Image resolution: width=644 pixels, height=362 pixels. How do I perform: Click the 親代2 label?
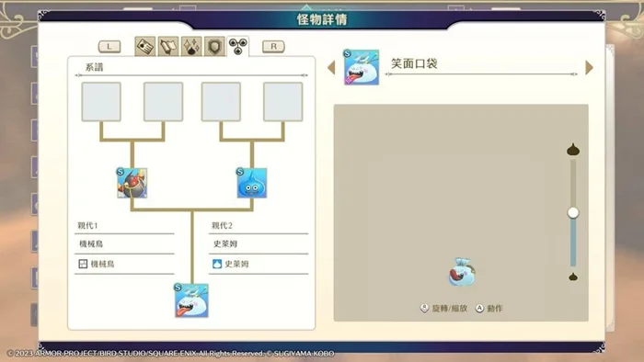[x=222, y=225]
